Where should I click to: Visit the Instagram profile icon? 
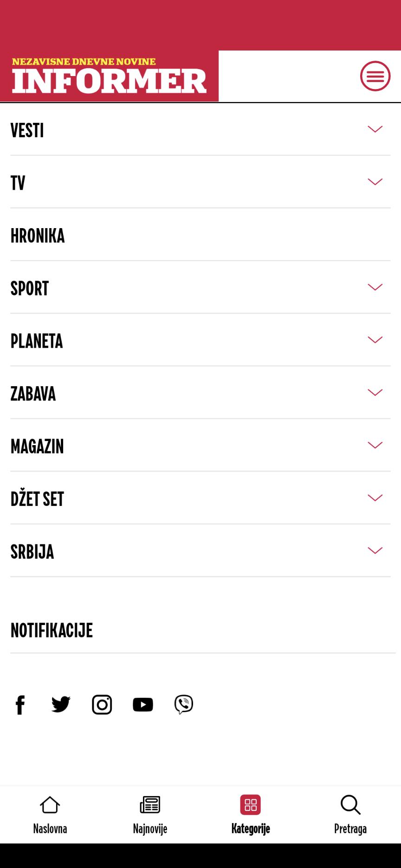[102, 705]
